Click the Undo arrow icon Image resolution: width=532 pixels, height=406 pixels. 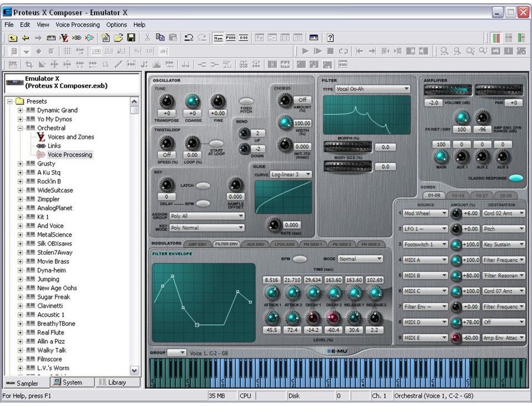click(189, 38)
